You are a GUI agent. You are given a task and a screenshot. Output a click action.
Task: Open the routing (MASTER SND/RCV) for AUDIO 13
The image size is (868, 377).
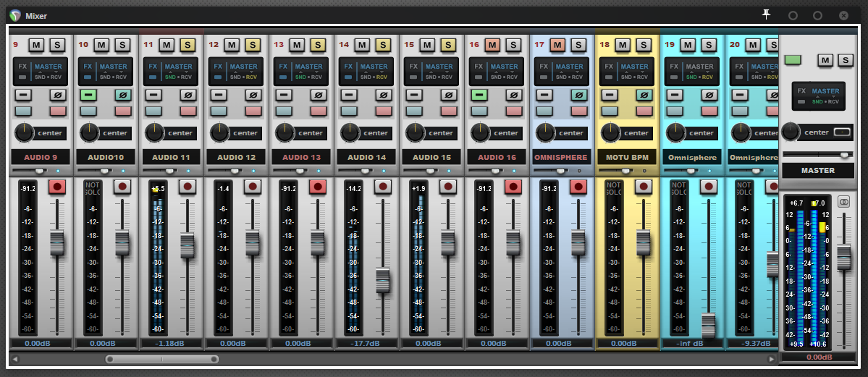308,71
